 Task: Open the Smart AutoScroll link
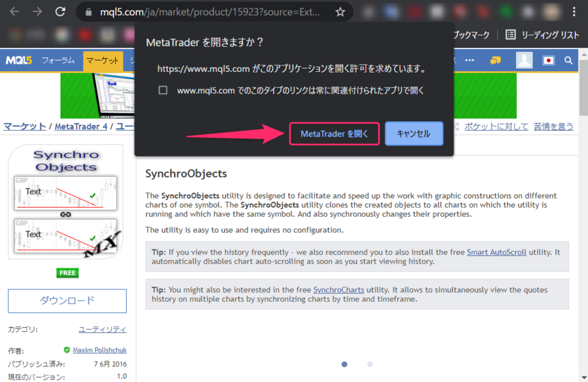pos(497,252)
